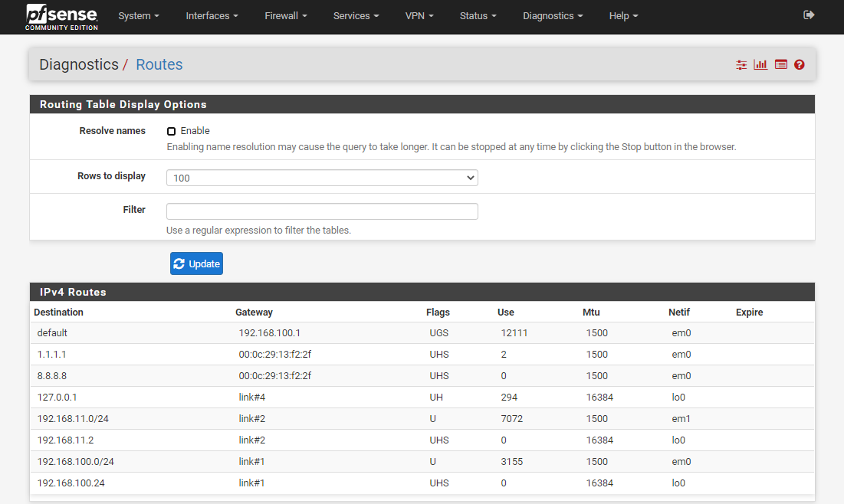This screenshot has width=844, height=504.
Task: Click the 294 use count cell
Action: tap(509, 398)
